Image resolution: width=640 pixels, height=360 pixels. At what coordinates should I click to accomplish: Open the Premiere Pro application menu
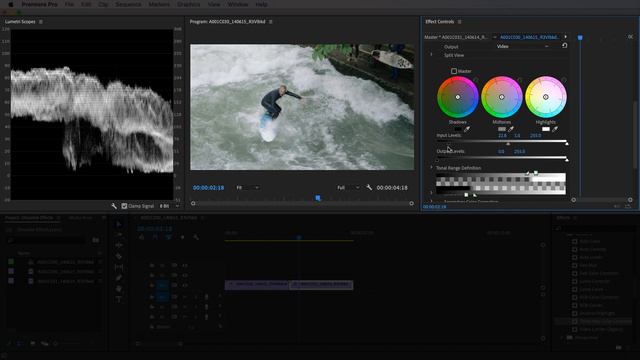[x=40, y=4]
